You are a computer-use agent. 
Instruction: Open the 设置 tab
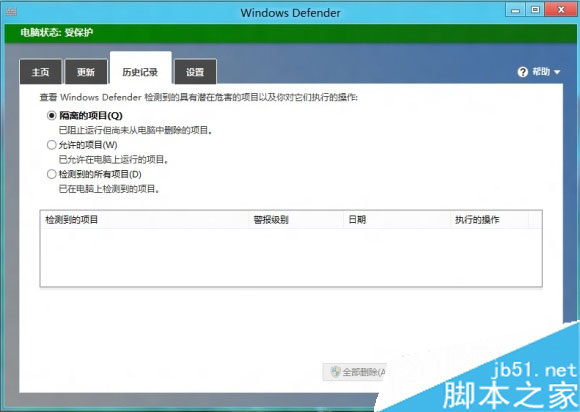coord(195,72)
